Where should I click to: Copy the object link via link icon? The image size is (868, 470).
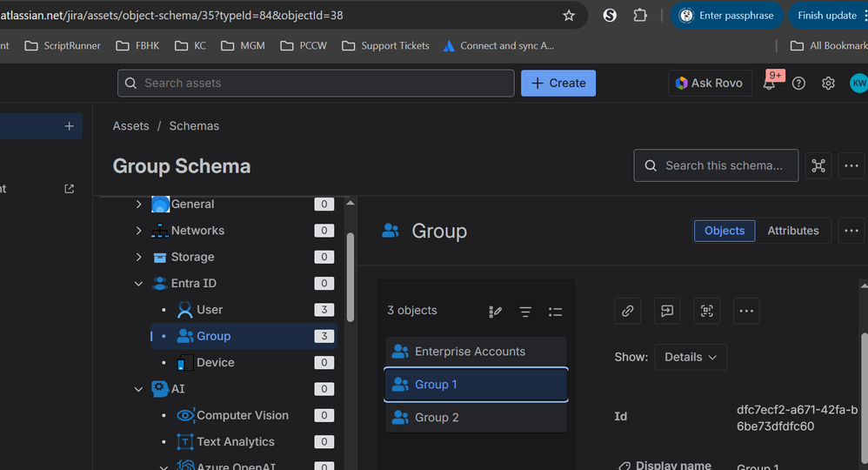628,311
